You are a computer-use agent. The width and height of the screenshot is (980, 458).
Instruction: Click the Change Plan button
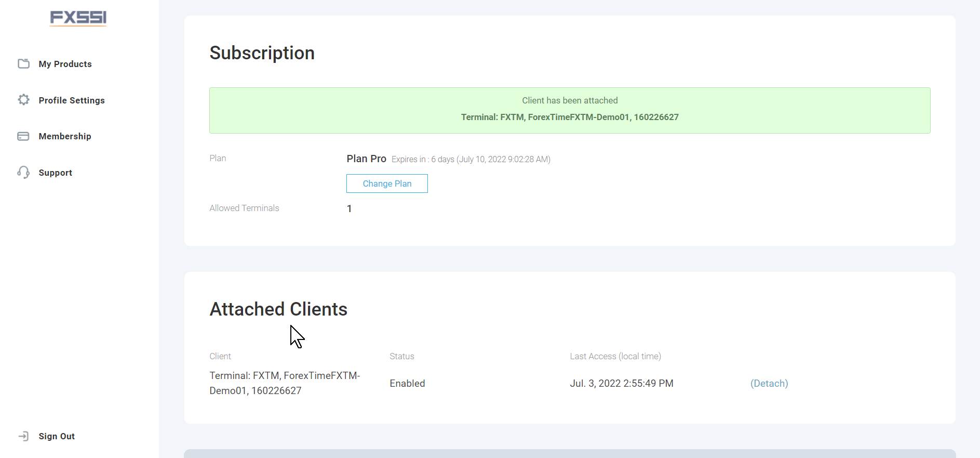tap(387, 184)
